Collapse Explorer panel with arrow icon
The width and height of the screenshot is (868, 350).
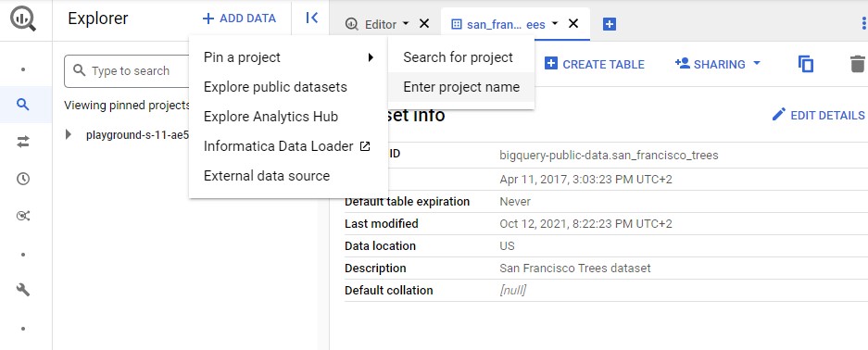(x=311, y=19)
